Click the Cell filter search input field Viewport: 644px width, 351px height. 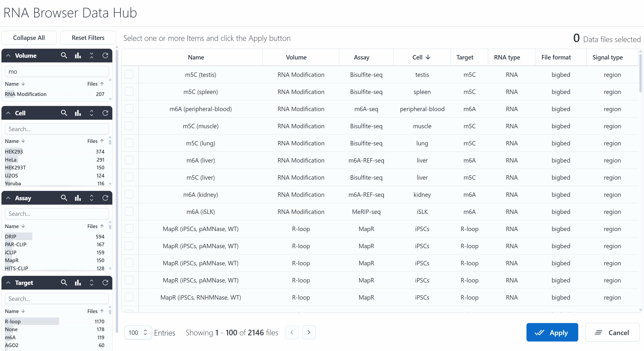(57, 129)
